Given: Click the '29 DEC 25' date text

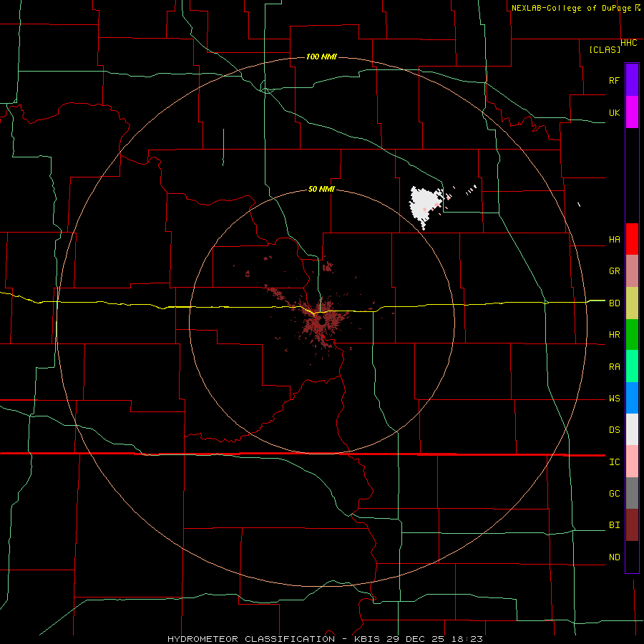Looking at the screenshot, I should tap(414, 639).
